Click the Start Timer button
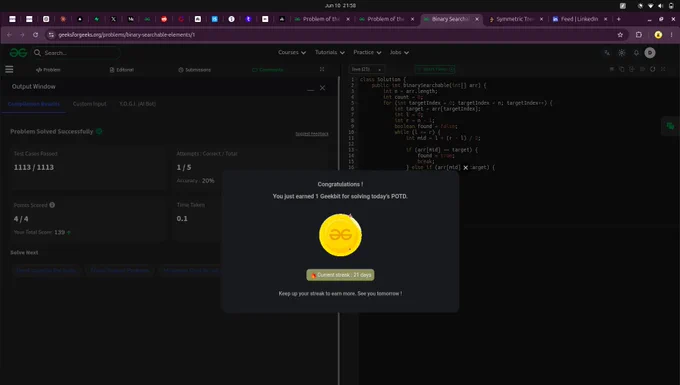This screenshot has height=385, width=680. tap(435, 69)
